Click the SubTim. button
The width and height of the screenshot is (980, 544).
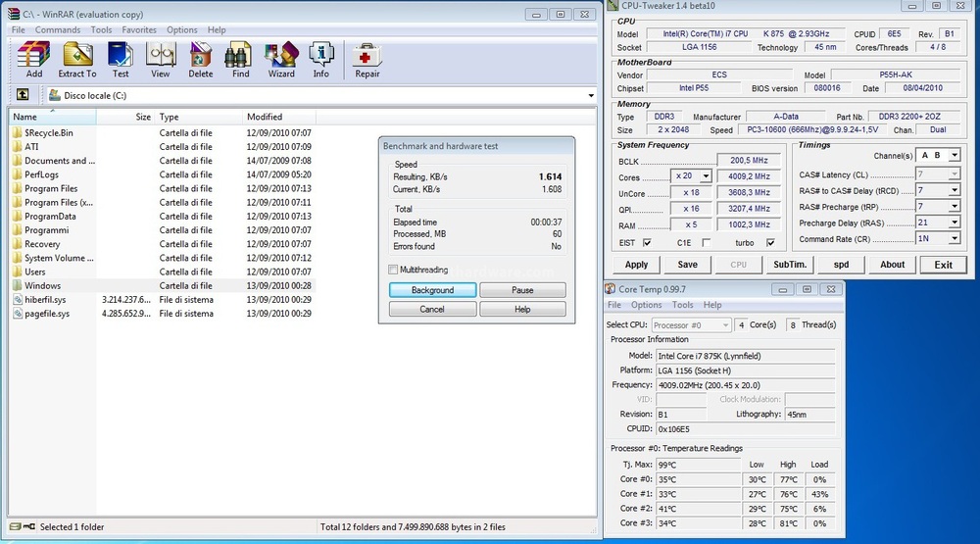(790, 265)
